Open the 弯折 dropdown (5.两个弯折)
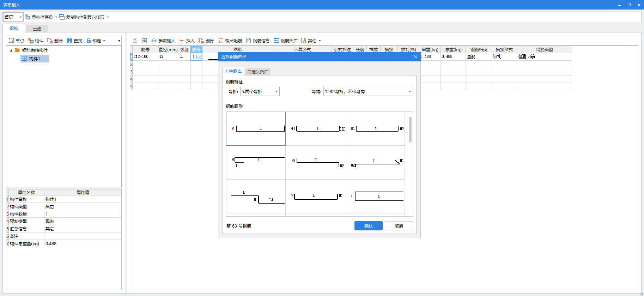 click(260, 91)
